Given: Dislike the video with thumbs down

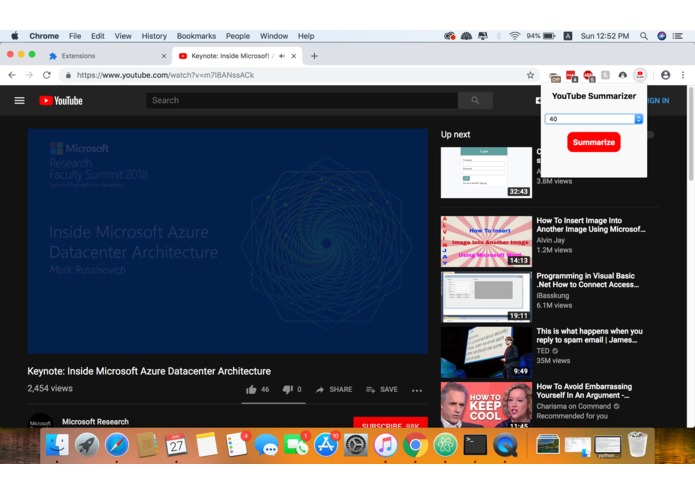Looking at the screenshot, I should 288,389.
